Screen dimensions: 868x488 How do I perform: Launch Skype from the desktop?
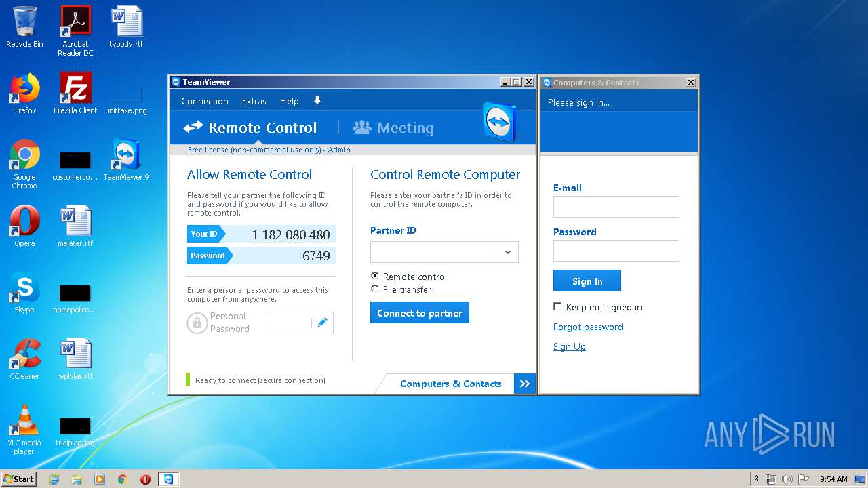tap(24, 293)
